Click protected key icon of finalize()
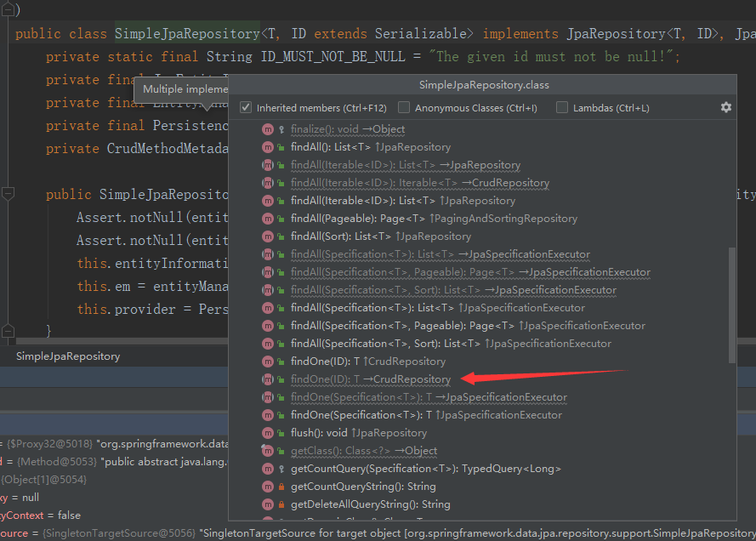The height and width of the screenshot is (541, 756). tap(281, 129)
